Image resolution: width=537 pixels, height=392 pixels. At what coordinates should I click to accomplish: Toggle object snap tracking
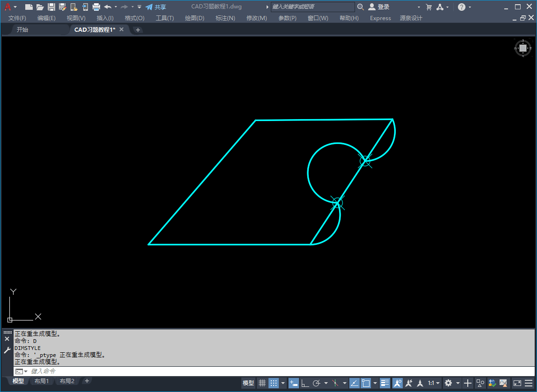[x=355, y=383]
